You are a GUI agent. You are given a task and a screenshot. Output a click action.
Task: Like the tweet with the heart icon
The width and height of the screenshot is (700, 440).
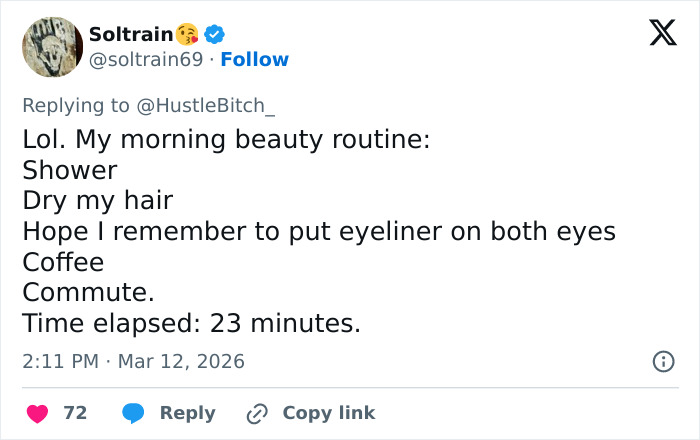[x=37, y=413]
